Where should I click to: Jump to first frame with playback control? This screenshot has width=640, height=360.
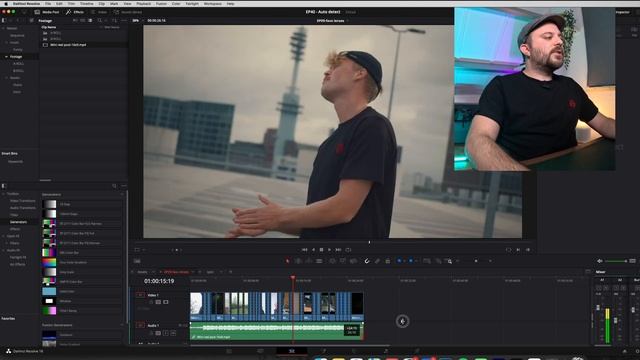304,250
